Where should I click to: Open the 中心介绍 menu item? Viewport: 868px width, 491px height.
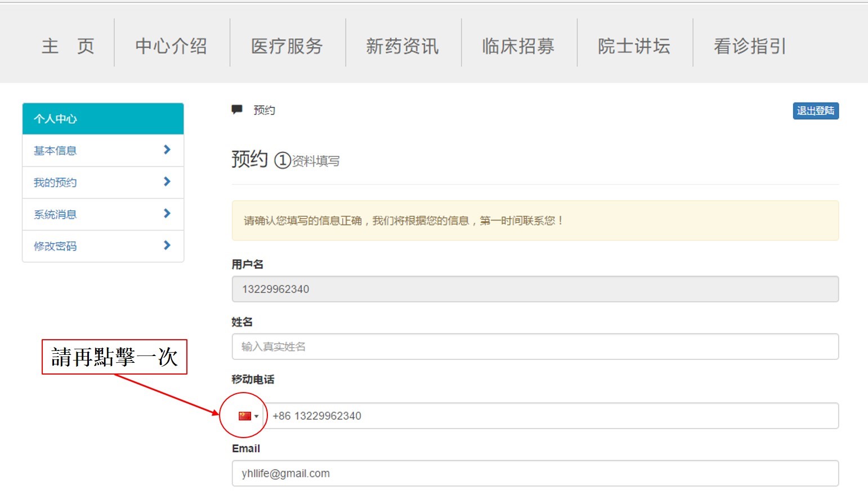(x=171, y=46)
